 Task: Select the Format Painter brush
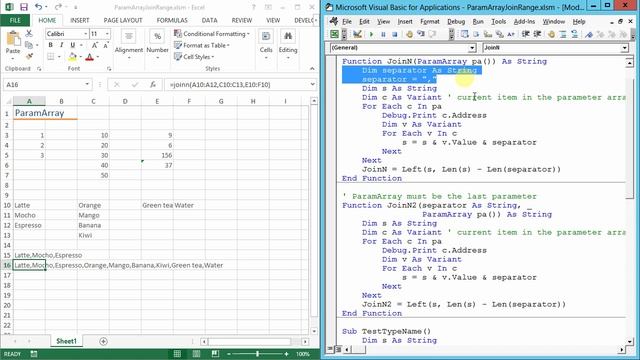point(29,56)
